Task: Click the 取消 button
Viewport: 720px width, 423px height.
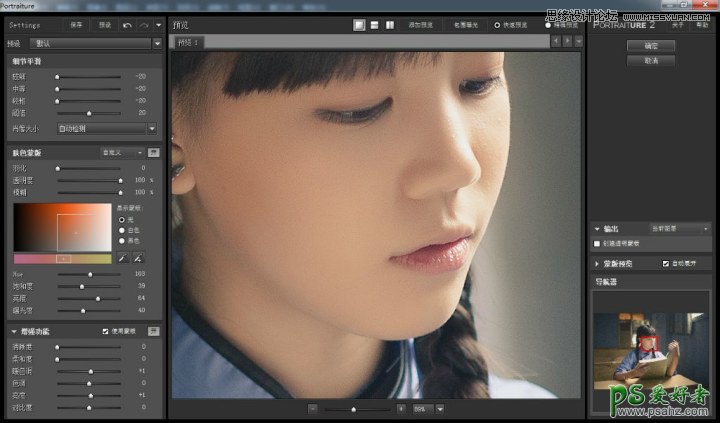Action: (650, 61)
